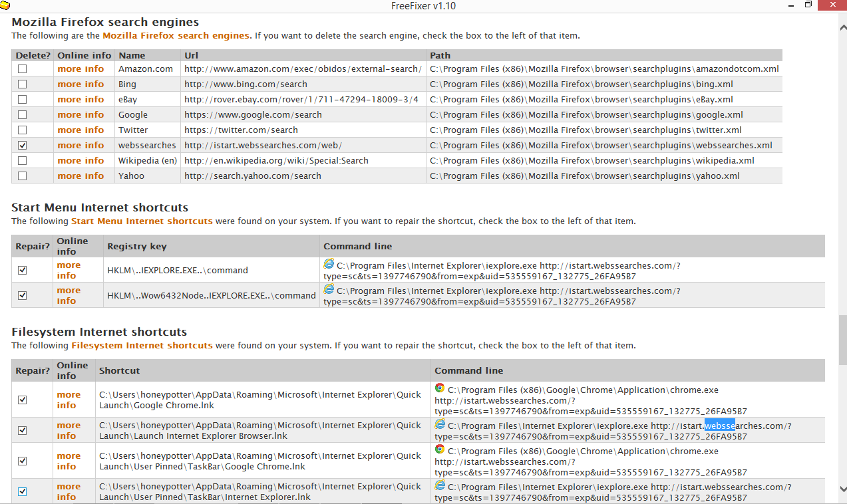This screenshot has height=504, width=847.
Task: Click the amazondotcom.xml path cell
Action: pyautogui.click(x=604, y=69)
